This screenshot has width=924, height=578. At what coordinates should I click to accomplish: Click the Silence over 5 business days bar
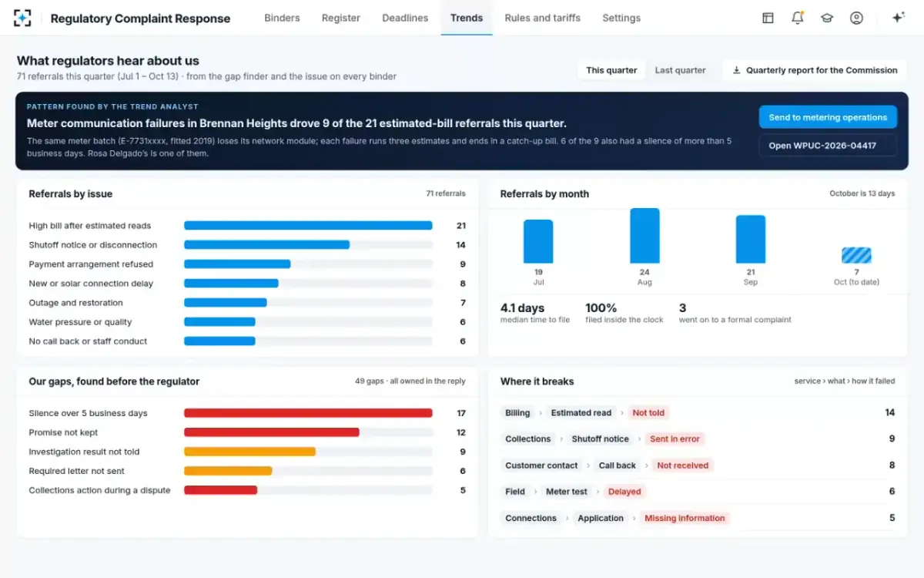[308, 413]
